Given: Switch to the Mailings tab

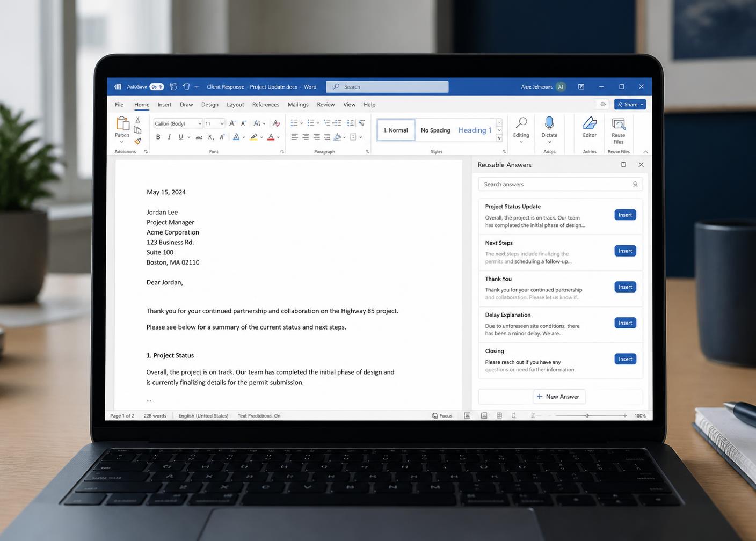Looking at the screenshot, I should click(298, 105).
